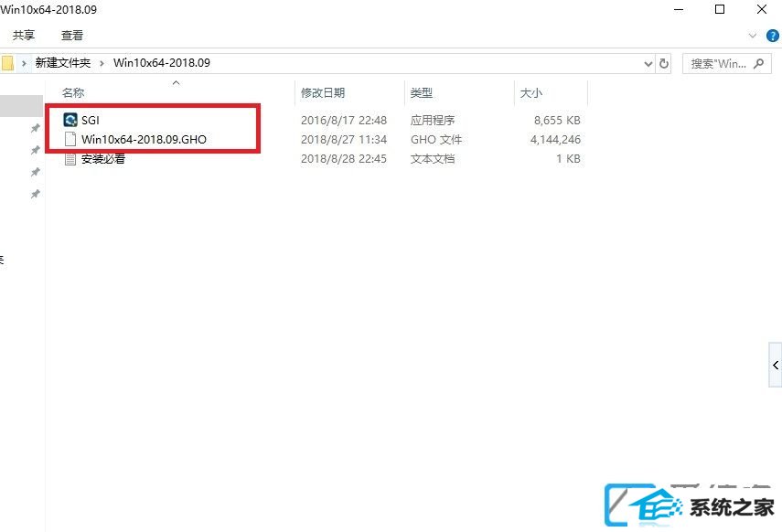This screenshot has width=782, height=532.
Task: Refresh the folder view
Action: coord(664,64)
